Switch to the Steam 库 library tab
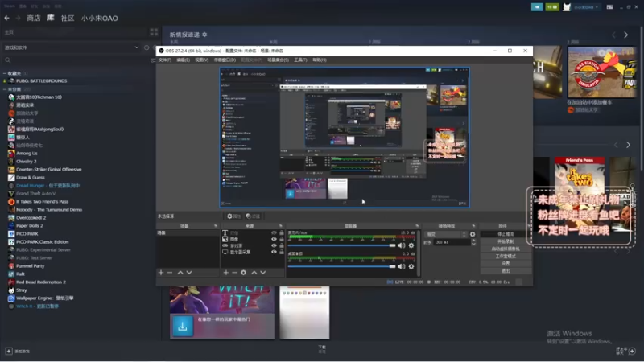 coord(51,18)
